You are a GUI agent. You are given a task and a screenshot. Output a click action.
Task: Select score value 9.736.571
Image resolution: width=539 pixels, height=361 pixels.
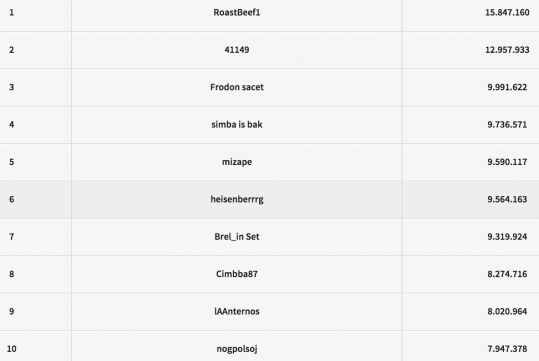507,124
